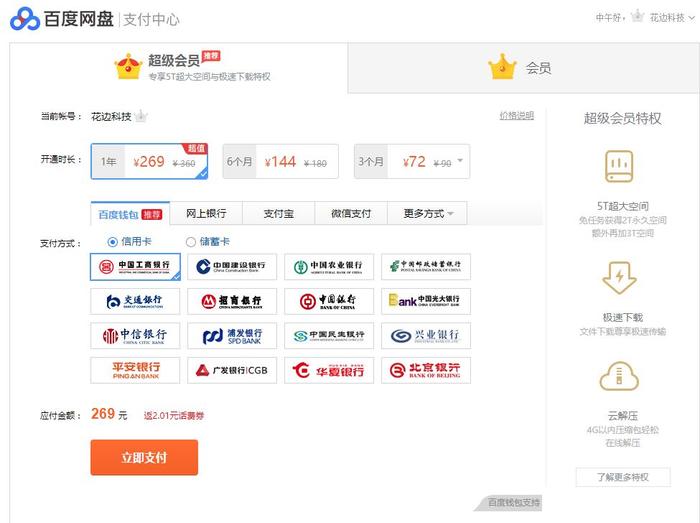The height and width of the screenshot is (523, 700).
Task: Click the yellow crown member icon
Action: point(502,67)
